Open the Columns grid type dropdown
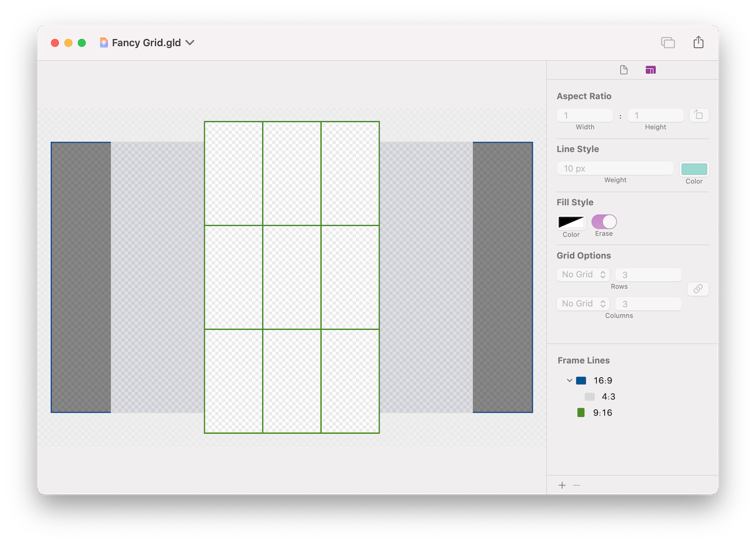 click(583, 304)
